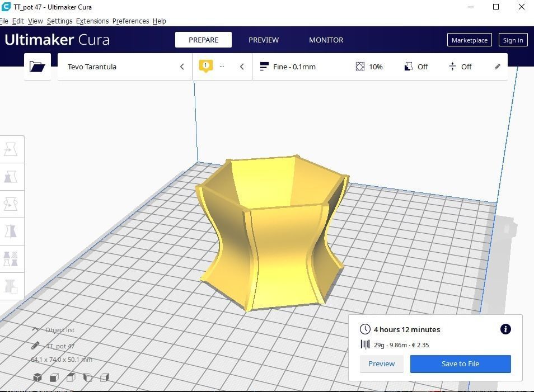
Task: Click the adhesion Off icon
Action: pyautogui.click(x=452, y=67)
